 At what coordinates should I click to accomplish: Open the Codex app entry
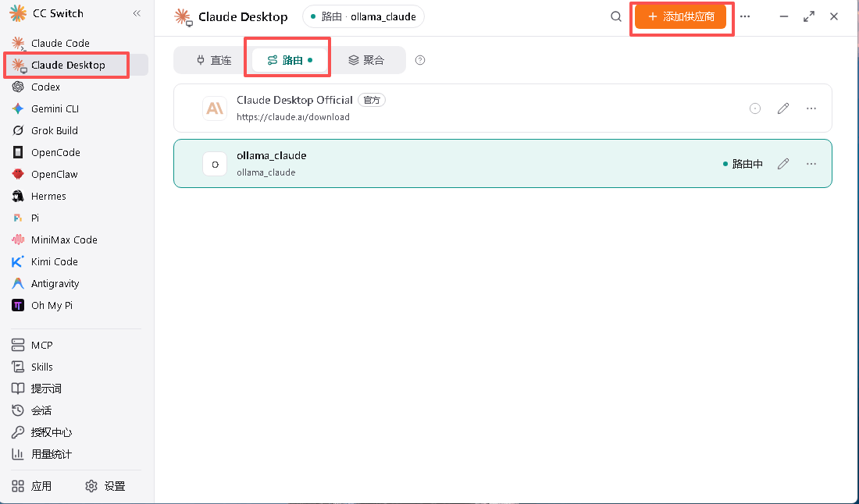point(45,87)
